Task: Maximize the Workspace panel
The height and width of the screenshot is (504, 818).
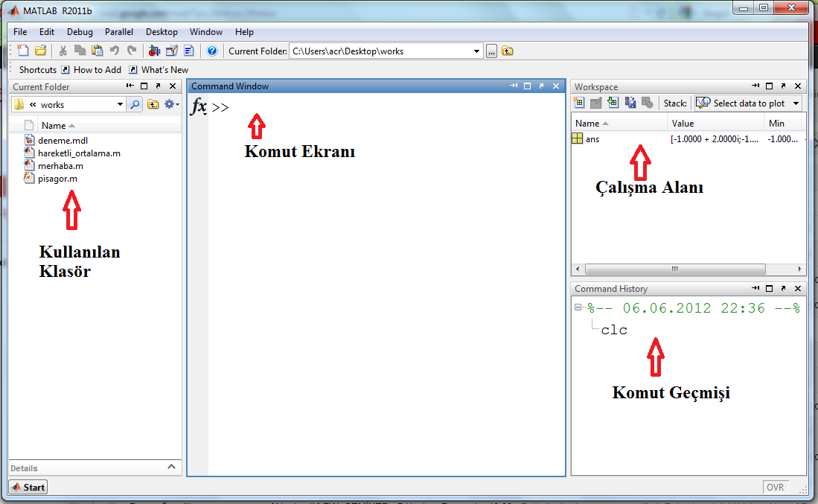Action: 769,86
